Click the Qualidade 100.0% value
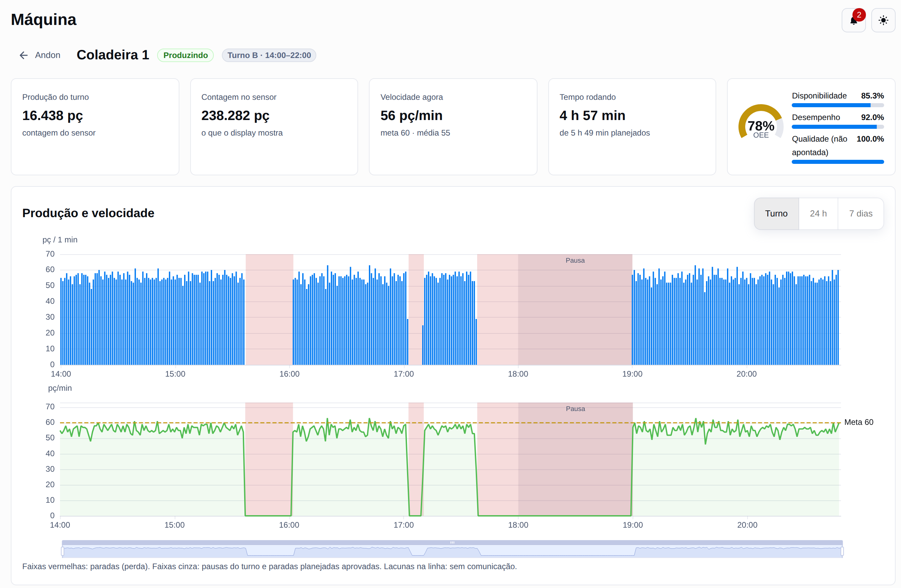Image resolution: width=901 pixels, height=588 pixels. [870, 139]
